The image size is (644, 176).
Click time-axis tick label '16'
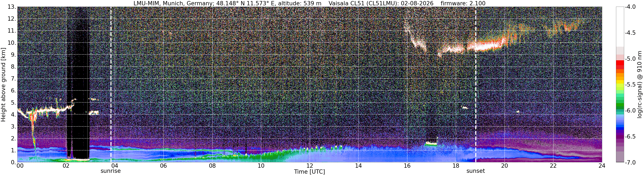pos(407,166)
